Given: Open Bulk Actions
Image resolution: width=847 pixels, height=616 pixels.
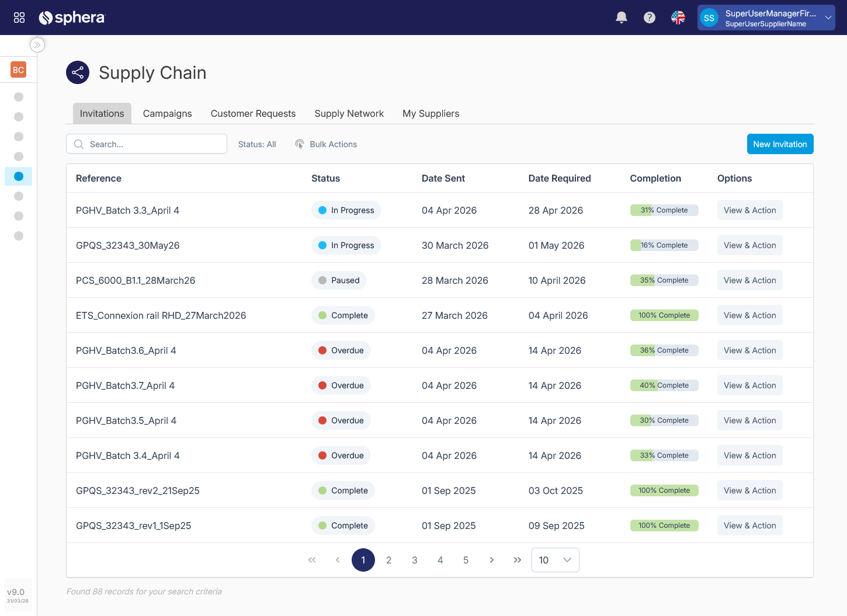Looking at the screenshot, I should click(326, 144).
